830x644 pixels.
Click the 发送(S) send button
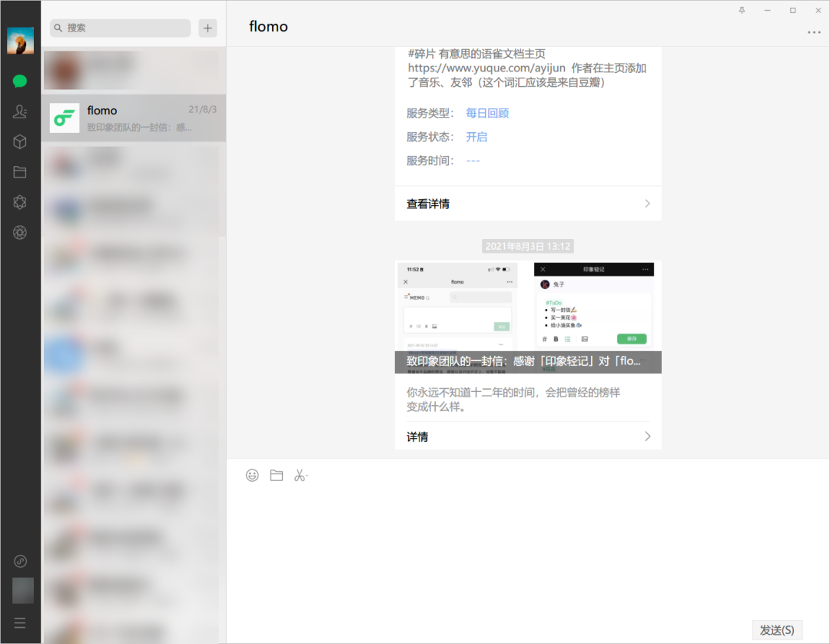(777, 629)
